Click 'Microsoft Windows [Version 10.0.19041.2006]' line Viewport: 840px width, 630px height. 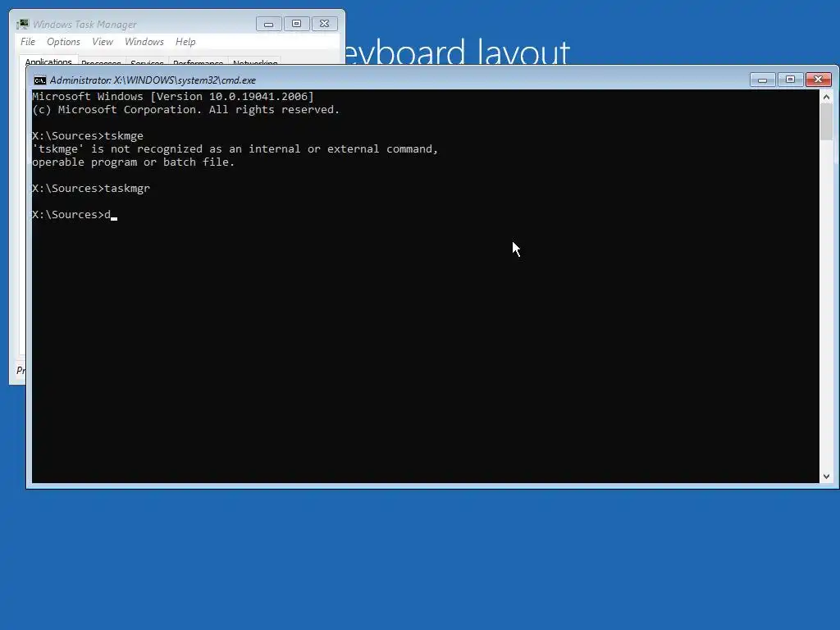click(173, 97)
